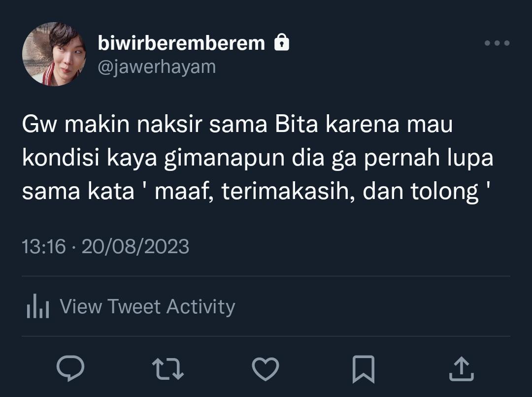This screenshot has width=532, height=397.
Task: Select the word Bita in the tweet
Action: 296,124
